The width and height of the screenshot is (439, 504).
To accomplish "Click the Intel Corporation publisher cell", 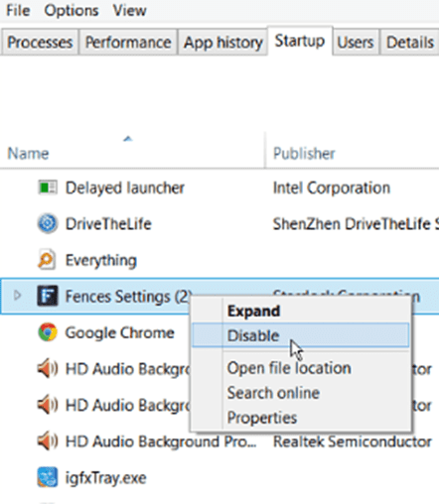I will pyautogui.click(x=332, y=188).
